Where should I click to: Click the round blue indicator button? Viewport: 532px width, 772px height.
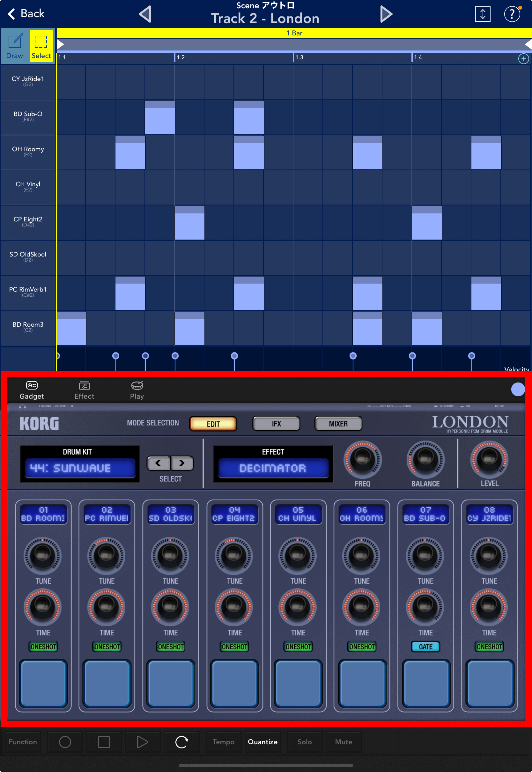[518, 389]
